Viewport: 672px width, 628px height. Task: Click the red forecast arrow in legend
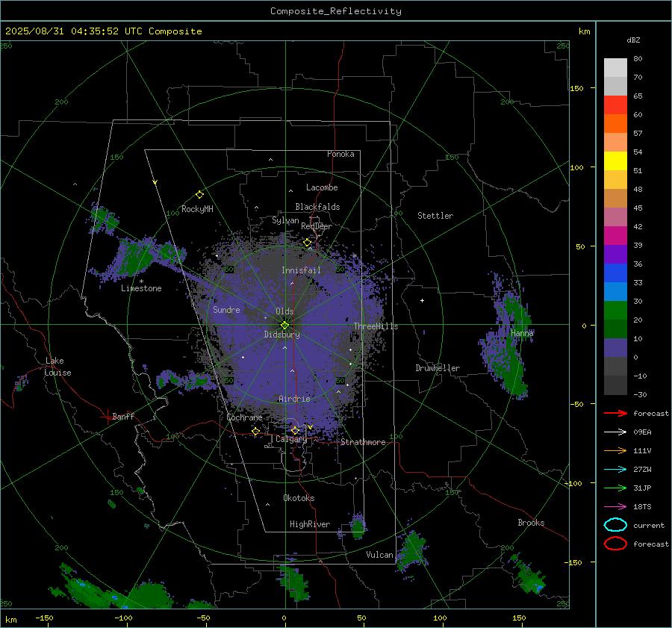[x=615, y=413]
